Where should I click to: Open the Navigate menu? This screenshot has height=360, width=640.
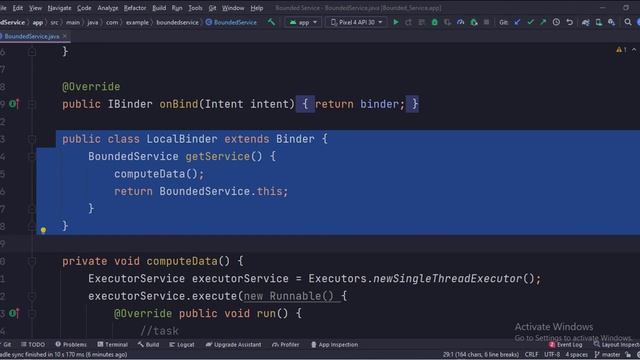click(x=59, y=8)
